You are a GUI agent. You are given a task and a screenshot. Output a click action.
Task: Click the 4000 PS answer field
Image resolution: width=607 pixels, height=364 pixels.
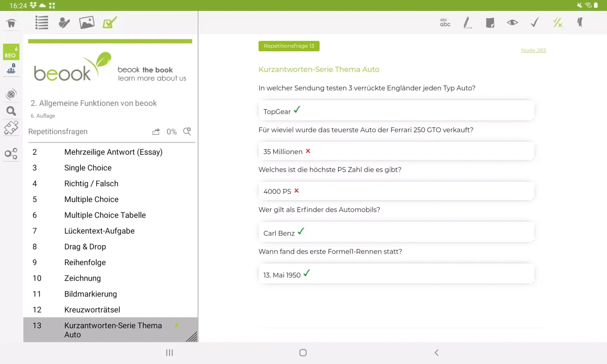[396, 191]
